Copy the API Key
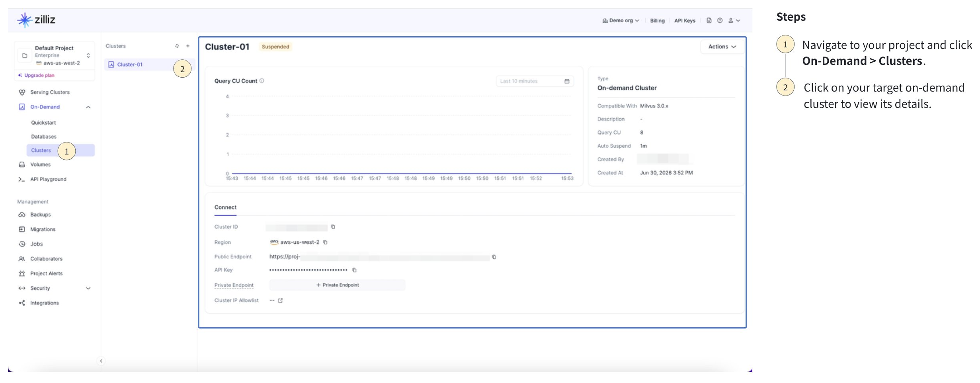Screen dimensions: 980x383 point(354,270)
